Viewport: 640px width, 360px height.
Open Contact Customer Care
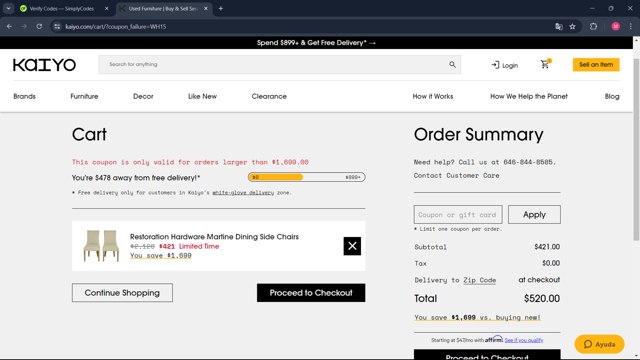click(x=456, y=176)
